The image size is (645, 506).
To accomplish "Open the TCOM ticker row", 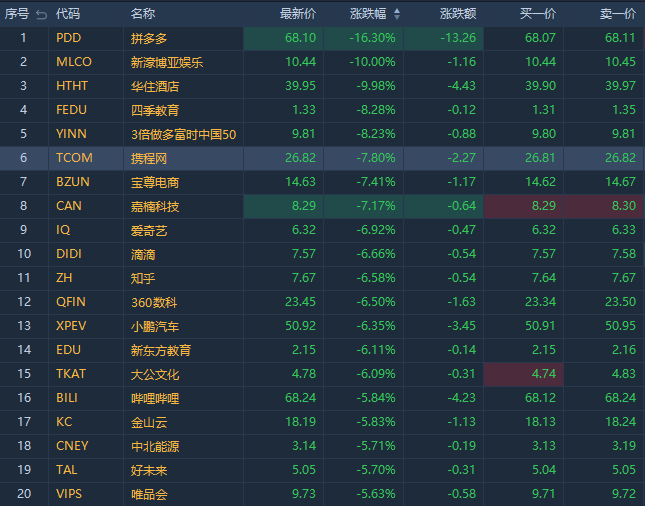I will (x=73, y=158).
